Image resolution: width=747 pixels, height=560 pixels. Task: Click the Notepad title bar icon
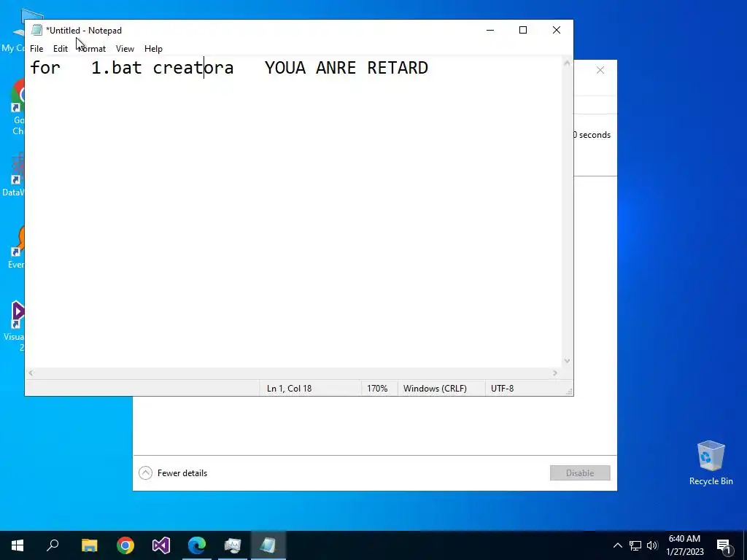click(36, 30)
